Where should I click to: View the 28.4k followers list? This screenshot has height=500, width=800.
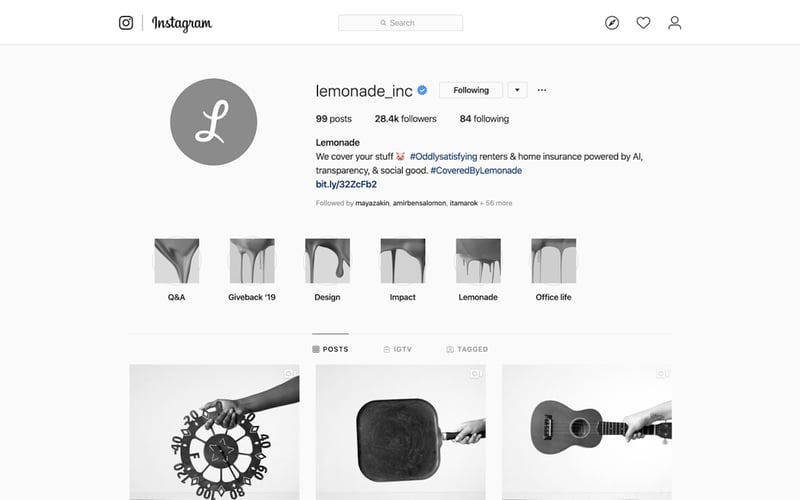tap(406, 119)
